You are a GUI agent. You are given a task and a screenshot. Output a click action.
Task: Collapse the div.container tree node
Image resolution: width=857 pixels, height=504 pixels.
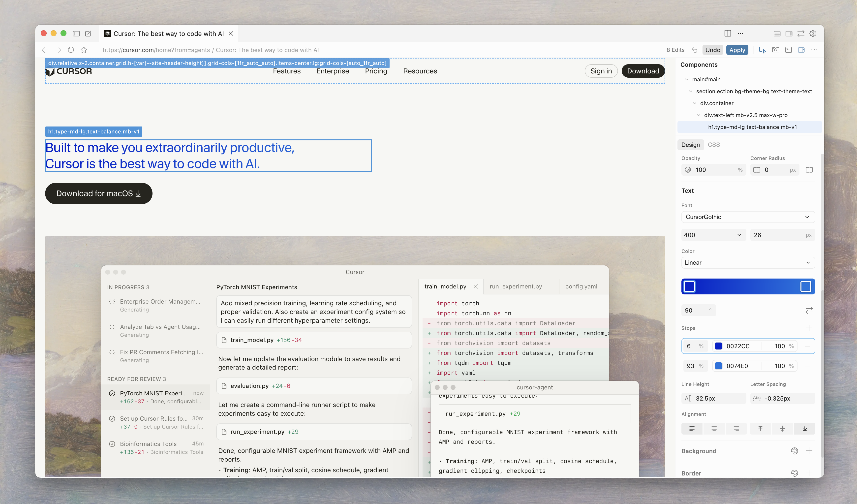tap(694, 103)
